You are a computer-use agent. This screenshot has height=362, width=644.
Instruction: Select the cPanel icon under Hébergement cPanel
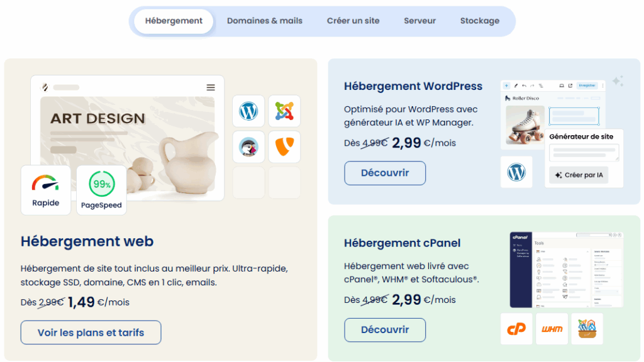click(516, 328)
